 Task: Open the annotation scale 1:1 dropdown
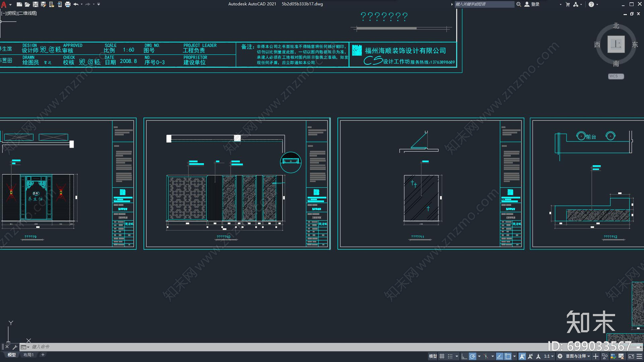(549, 356)
